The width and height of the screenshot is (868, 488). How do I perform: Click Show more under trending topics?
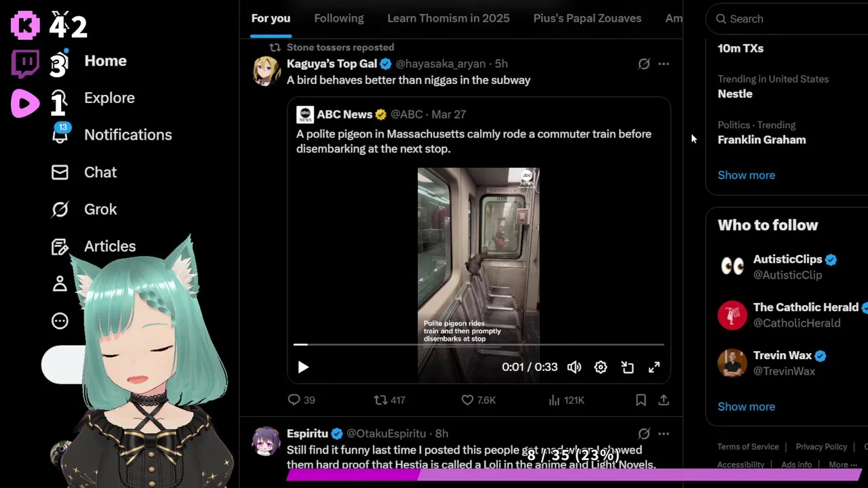tap(746, 175)
